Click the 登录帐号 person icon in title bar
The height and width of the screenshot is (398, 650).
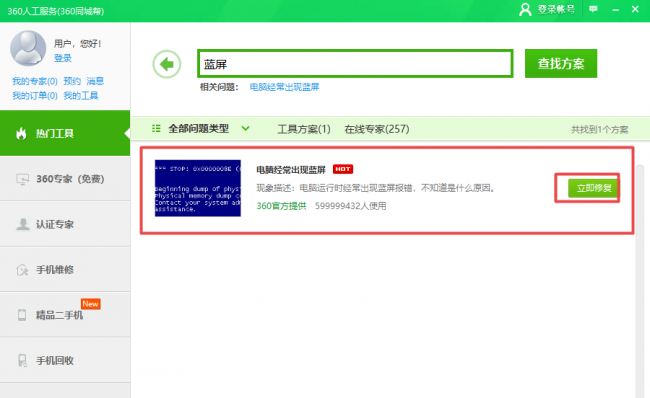pos(525,9)
